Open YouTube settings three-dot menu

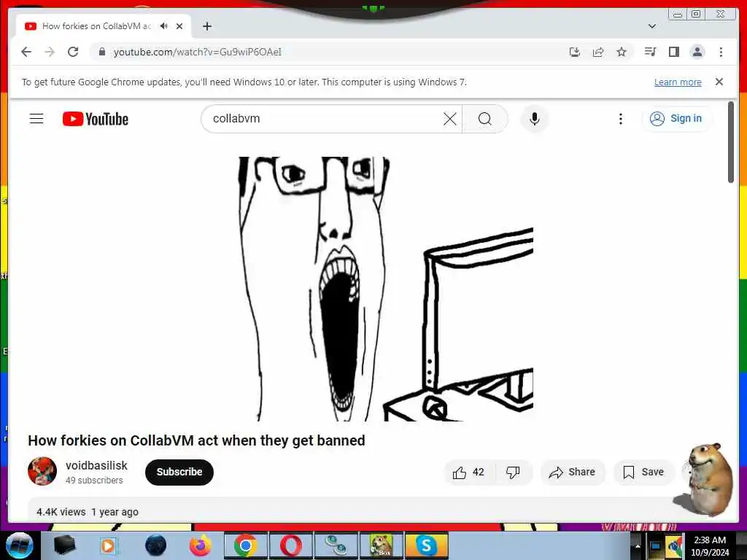click(x=620, y=119)
